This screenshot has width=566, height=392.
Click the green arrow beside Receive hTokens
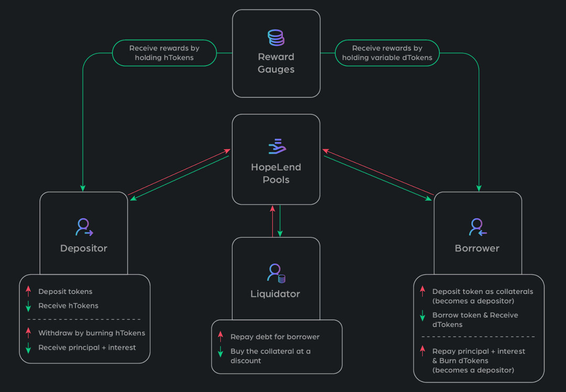(28, 306)
